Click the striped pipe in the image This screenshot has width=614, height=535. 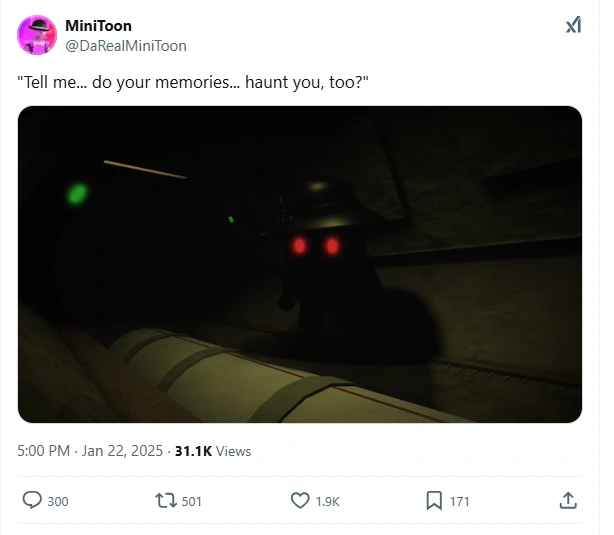[x=274, y=376]
